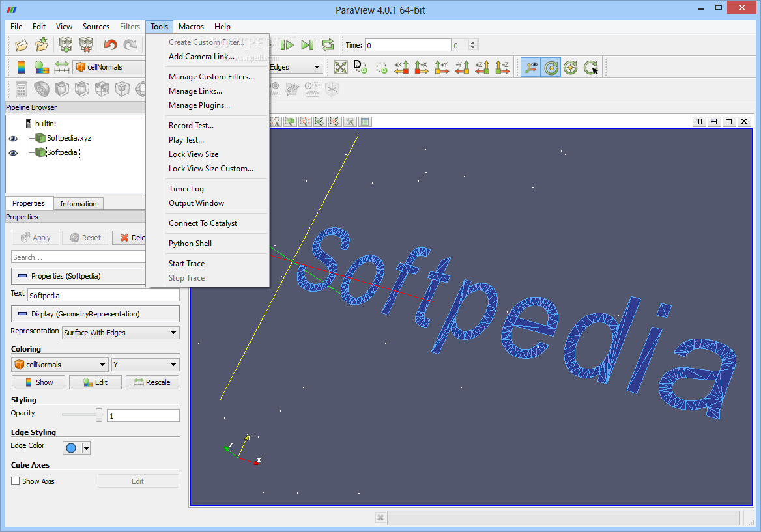Viewport: 761px width, 532px height.
Task: Click the Time index spinner arrows
Action: (x=473, y=45)
